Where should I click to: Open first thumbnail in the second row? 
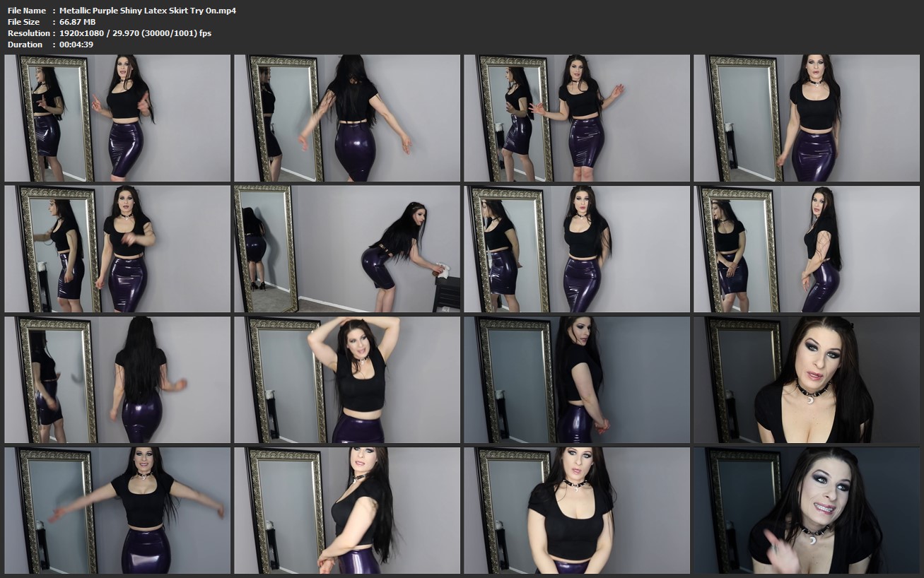pyautogui.click(x=117, y=249)
